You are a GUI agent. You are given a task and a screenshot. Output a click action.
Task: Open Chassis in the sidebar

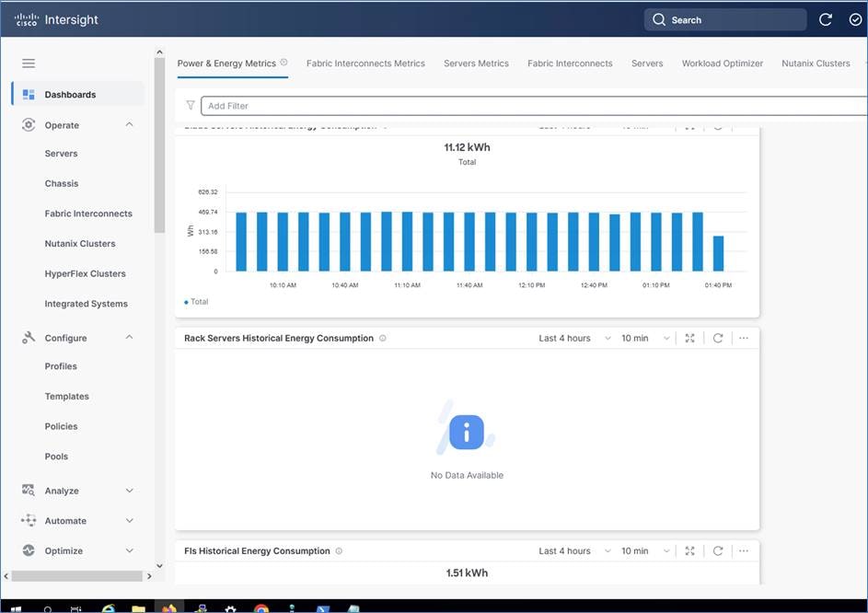(x=62, y=183)
